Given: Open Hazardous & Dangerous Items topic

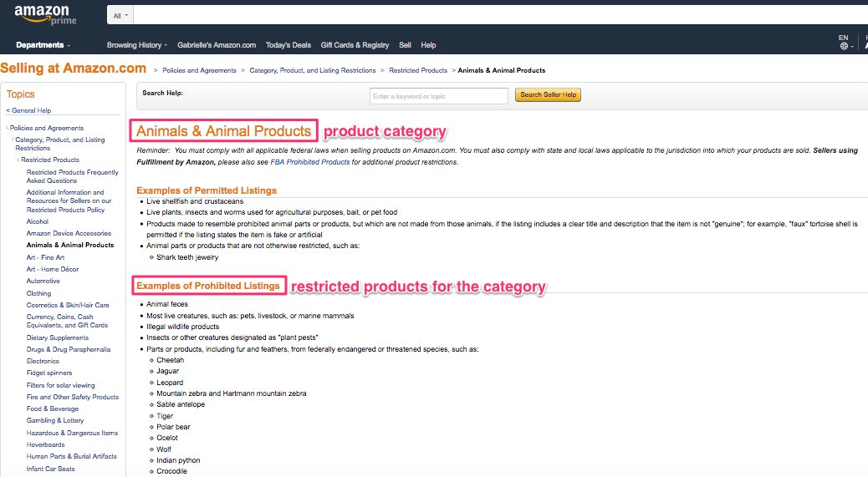Looking at the screenshot, I should 72,433.
